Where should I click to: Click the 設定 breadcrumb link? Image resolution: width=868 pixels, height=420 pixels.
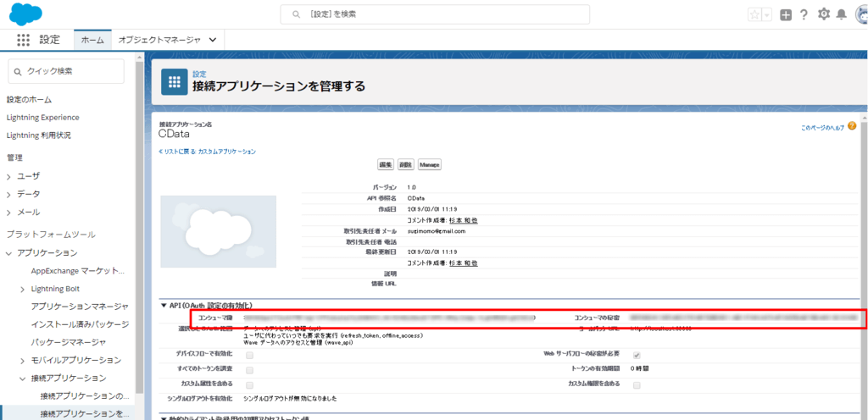pos(199,74)
